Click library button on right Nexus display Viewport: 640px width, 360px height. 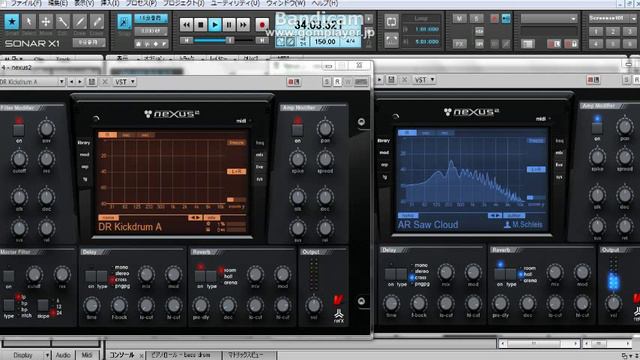tap(384, 141)
